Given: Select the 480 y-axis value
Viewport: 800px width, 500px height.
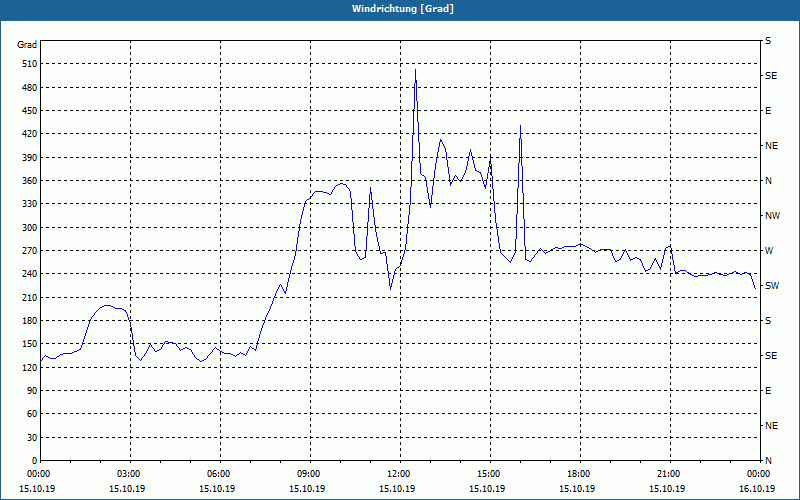Looking at the screenshot, I should [30, 88].
